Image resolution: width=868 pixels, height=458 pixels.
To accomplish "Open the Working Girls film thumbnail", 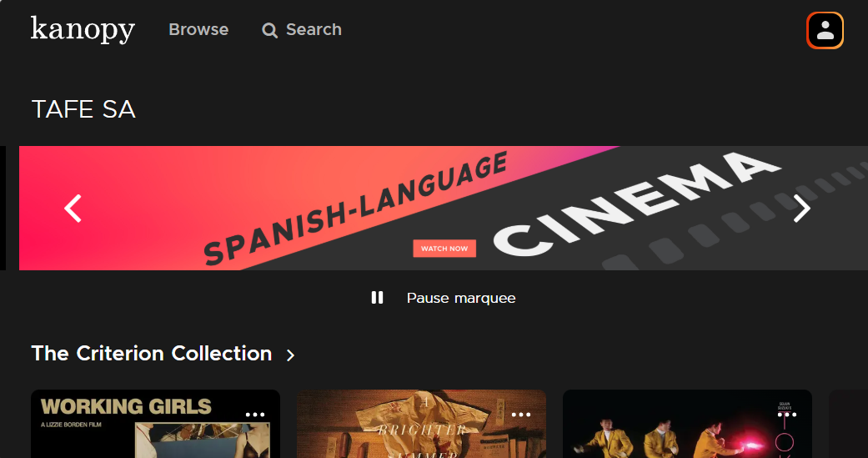I will [x=156, y=424].
